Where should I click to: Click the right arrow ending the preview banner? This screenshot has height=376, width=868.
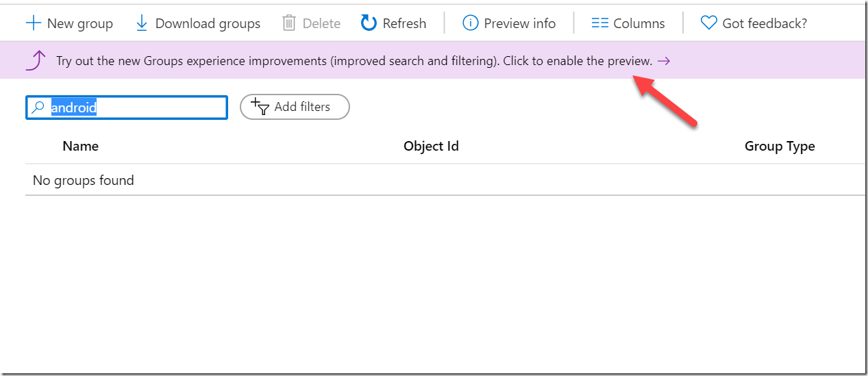[x=663, y=61]
